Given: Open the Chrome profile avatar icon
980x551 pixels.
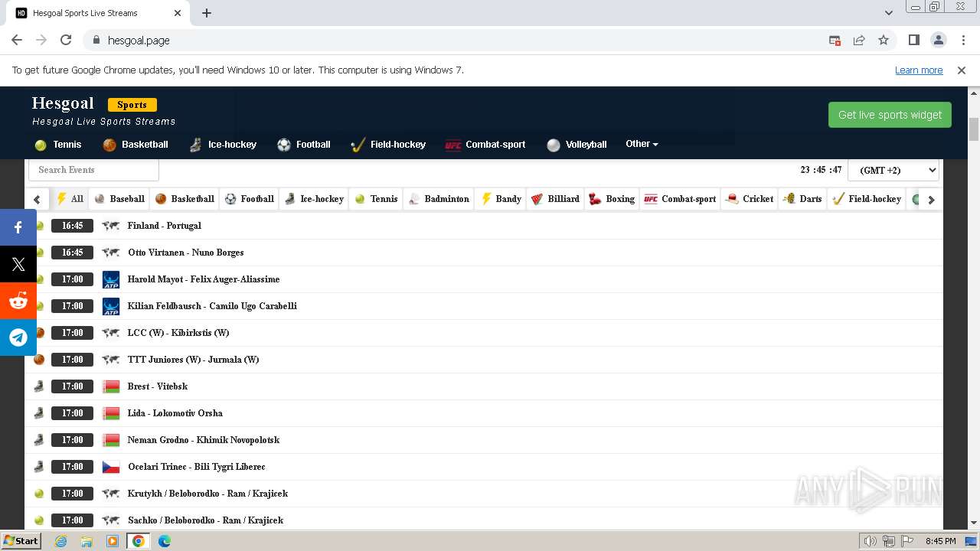Looking at the screenshot, I should (x=938, y=40).
